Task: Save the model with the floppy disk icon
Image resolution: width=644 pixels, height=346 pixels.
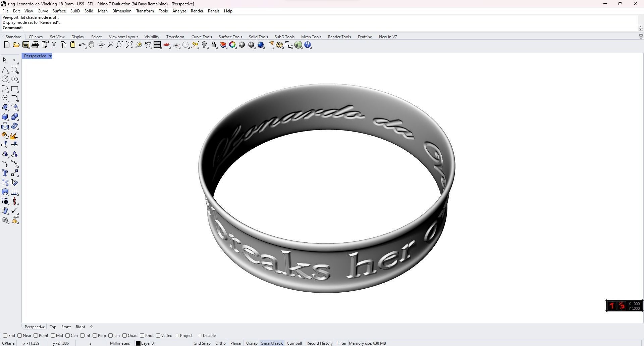Action: click(x=25, y=45)
